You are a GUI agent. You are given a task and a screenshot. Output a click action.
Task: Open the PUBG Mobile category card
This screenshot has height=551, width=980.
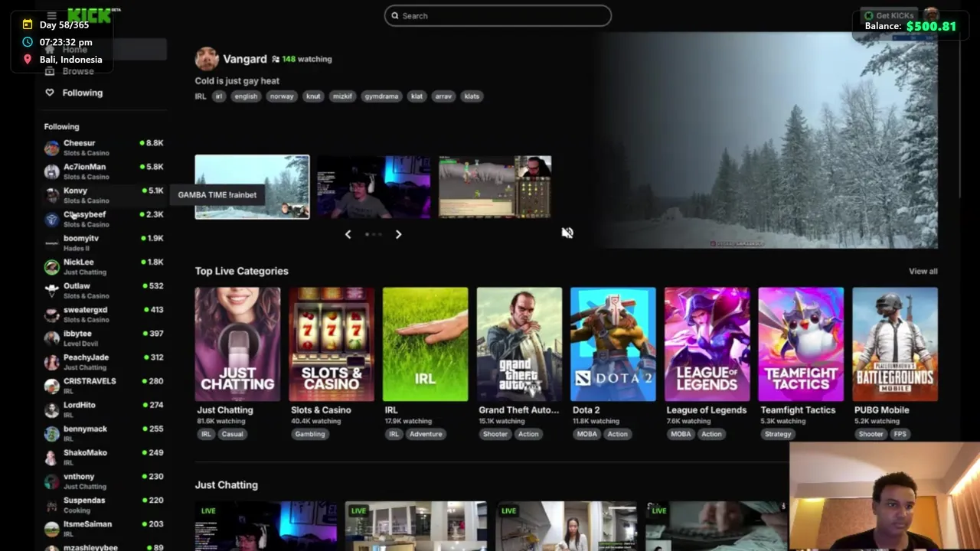pos(895,344)
